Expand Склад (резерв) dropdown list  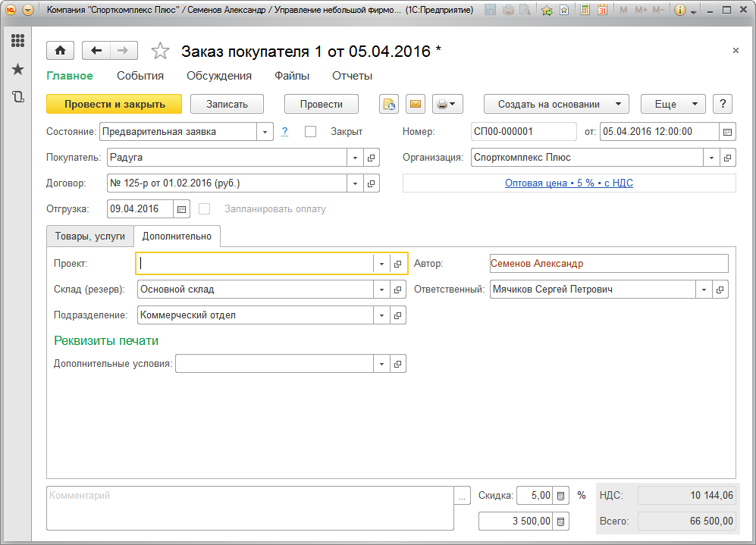(x=381, y=290)
